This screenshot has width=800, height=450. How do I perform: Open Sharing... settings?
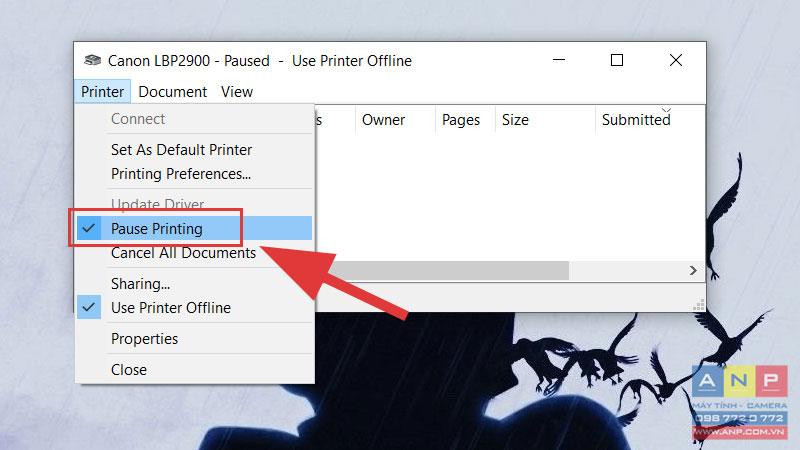coord(194,284)
